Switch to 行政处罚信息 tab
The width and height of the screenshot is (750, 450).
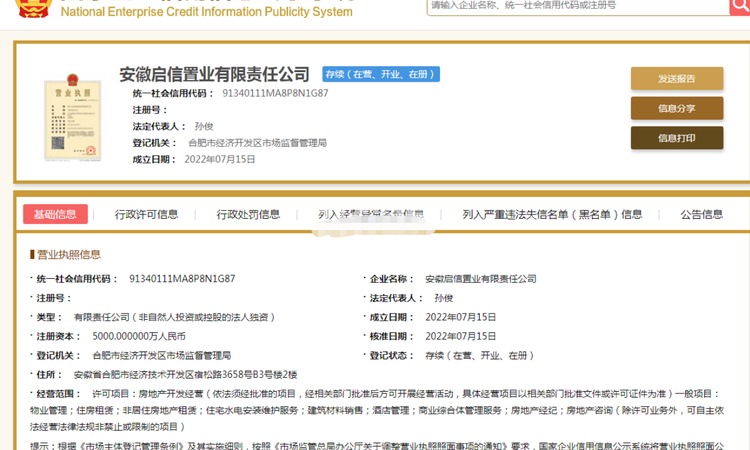click(x=248, y=214)
